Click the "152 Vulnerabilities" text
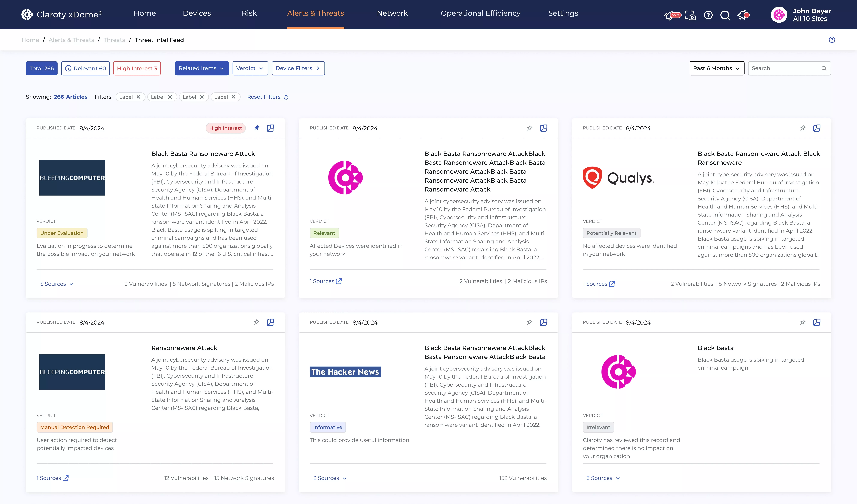This screenshot has width=857, height=504. [x=523, y=478]
